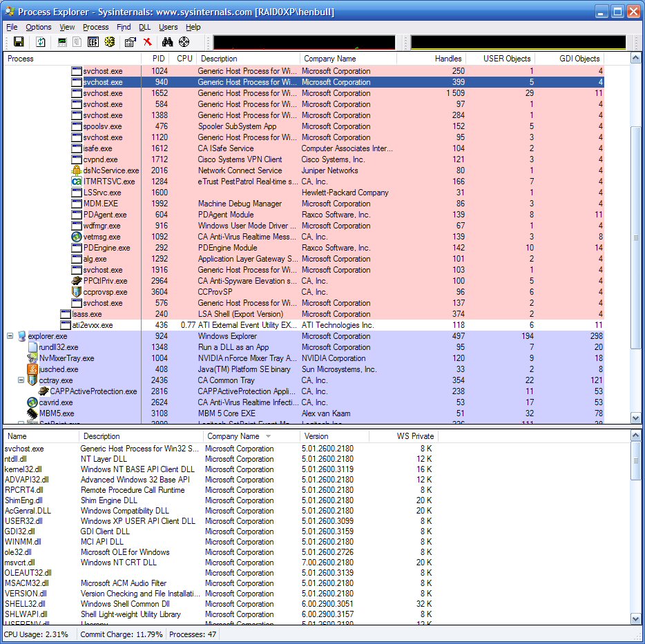
Task: Open the Options menu
Action: click(x=39, y=27)
